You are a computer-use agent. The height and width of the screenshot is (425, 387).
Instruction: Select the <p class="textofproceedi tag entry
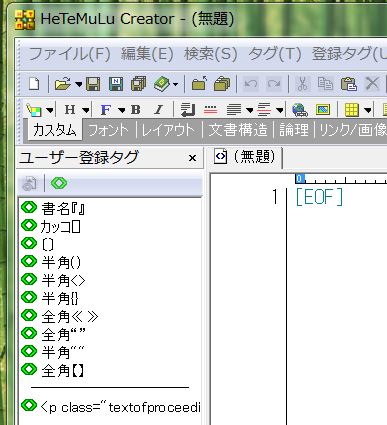pyautogui.click(x=110, y=406)
